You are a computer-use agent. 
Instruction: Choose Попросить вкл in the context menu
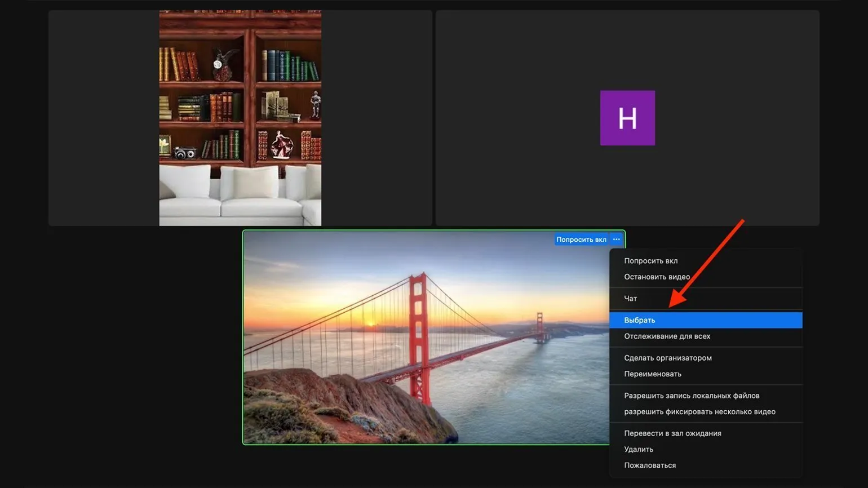[x=650, y=261]
